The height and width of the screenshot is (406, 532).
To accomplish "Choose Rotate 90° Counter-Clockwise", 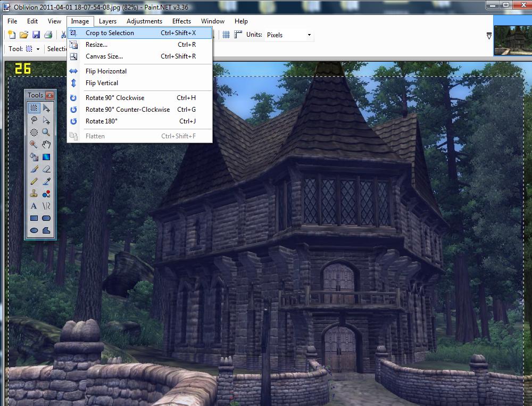I will [140, 110].
